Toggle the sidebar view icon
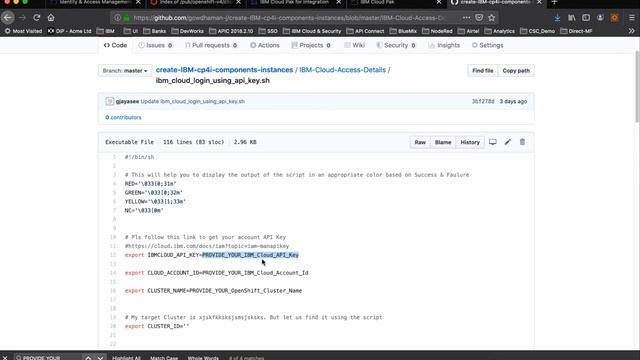Screen dimensions: 640x360 pos(586,18)
